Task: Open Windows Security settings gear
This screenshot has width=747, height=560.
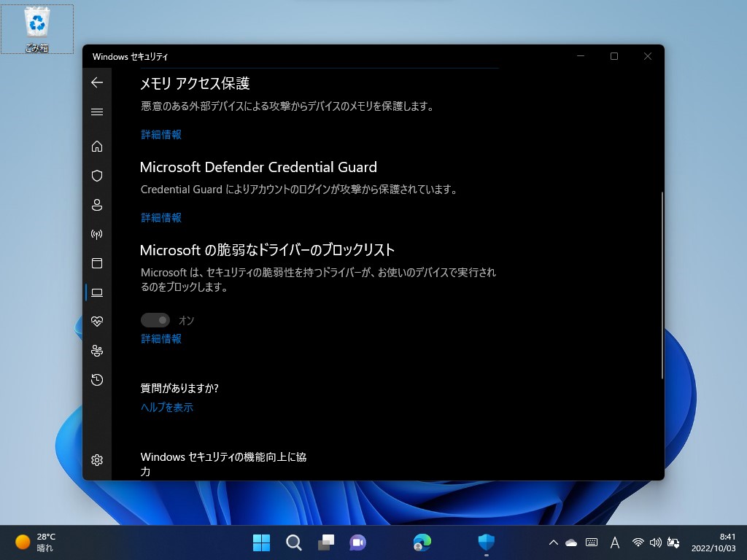Action: [x=97, y=459]
